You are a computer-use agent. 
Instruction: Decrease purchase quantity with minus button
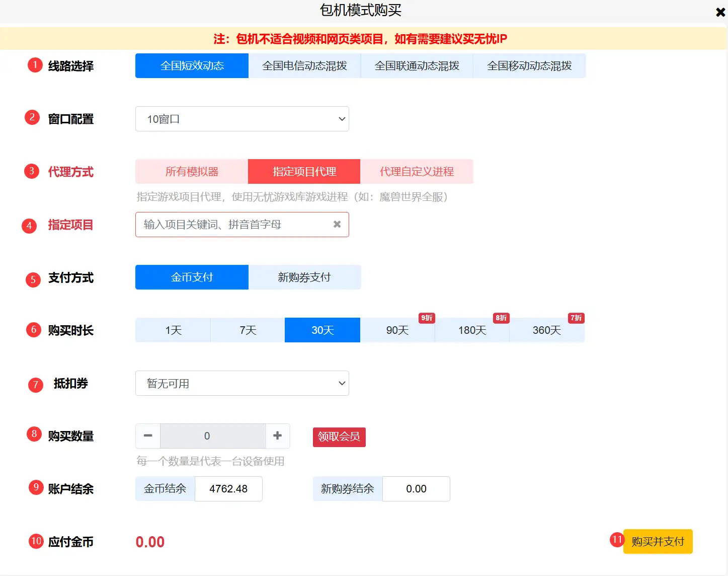tap(148, 436)
